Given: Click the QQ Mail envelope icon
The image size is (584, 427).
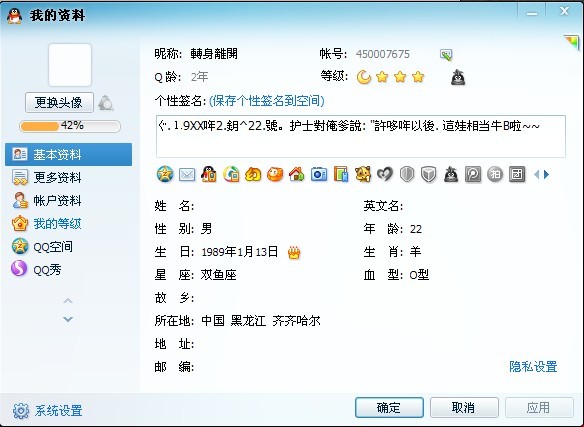Looking at the screenshot, I should [187, 174].
